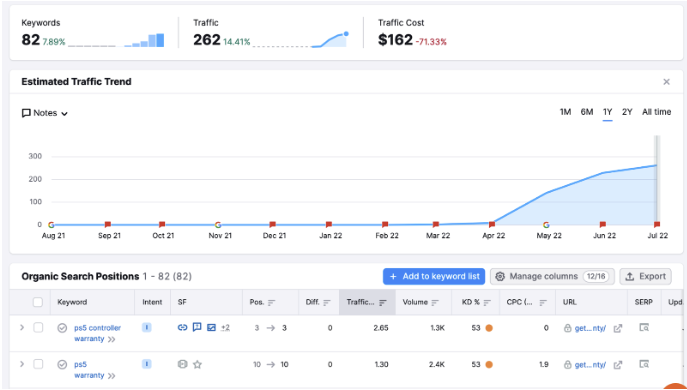Open the Notes dropdown on the chart

click(x=45, y=113)
